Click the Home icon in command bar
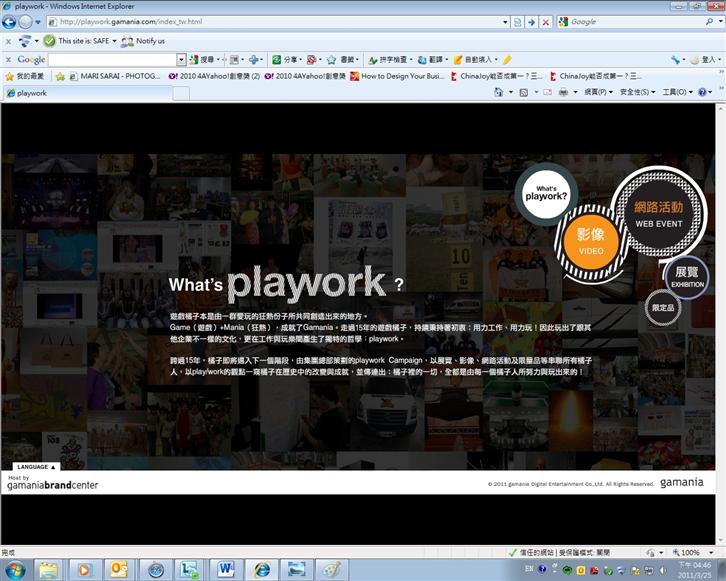Image resolution: width=726 pixels, height=581 pixels. [499, 92]
